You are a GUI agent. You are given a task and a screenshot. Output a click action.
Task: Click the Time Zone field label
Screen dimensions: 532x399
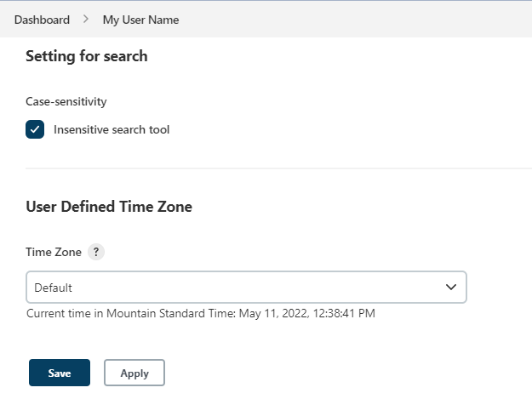tap(54, 252)
